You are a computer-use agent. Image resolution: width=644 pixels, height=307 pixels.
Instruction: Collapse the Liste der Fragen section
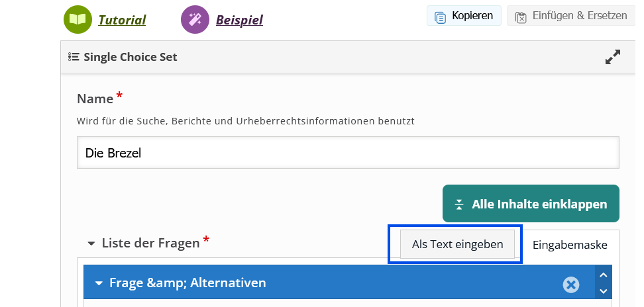pyautogui.click(x=91, y=243)
